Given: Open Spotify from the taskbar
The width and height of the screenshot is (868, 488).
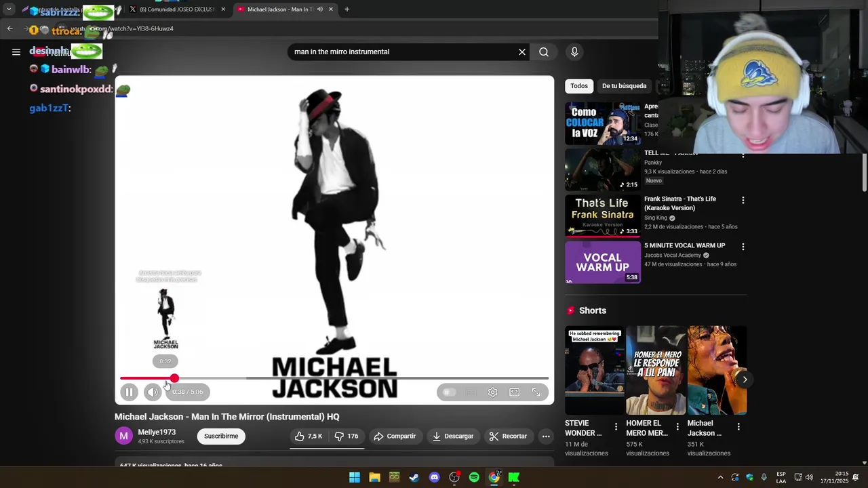Looking at the screenshot, I should pyautogui.click(x=474, y=478).
